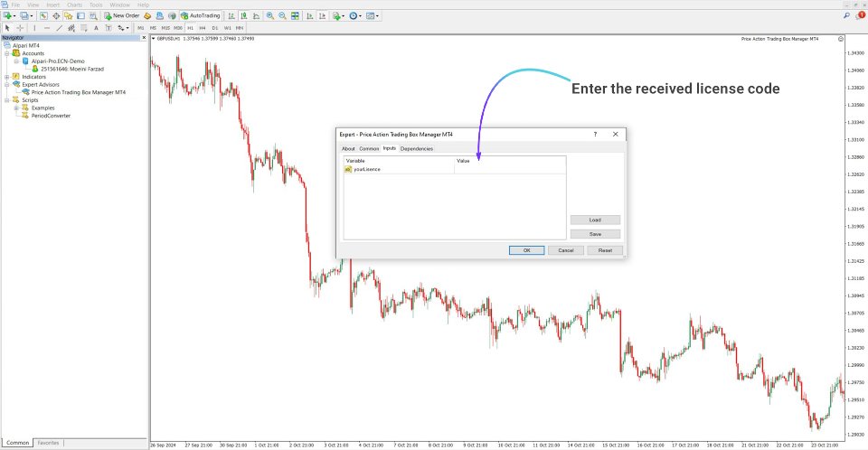868x450 pixels.
Task: Open the Arrows objects dropdown
Action: point(123,28)
